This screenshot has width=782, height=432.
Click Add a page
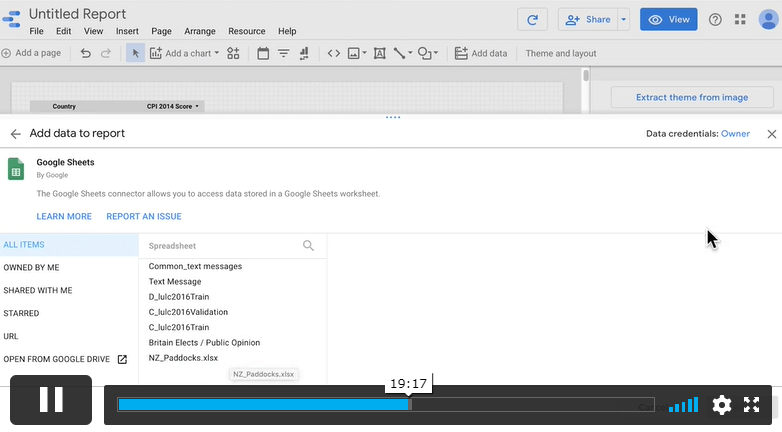31,53
